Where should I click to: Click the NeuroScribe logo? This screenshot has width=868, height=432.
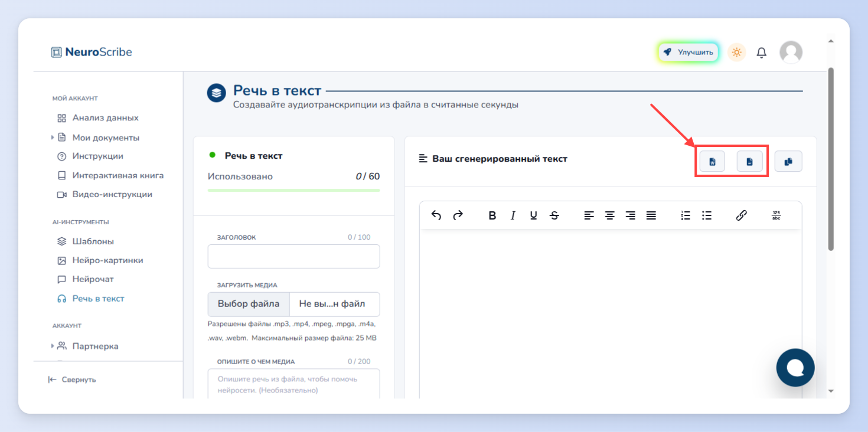pyautogui.click(x=92, y=52)
